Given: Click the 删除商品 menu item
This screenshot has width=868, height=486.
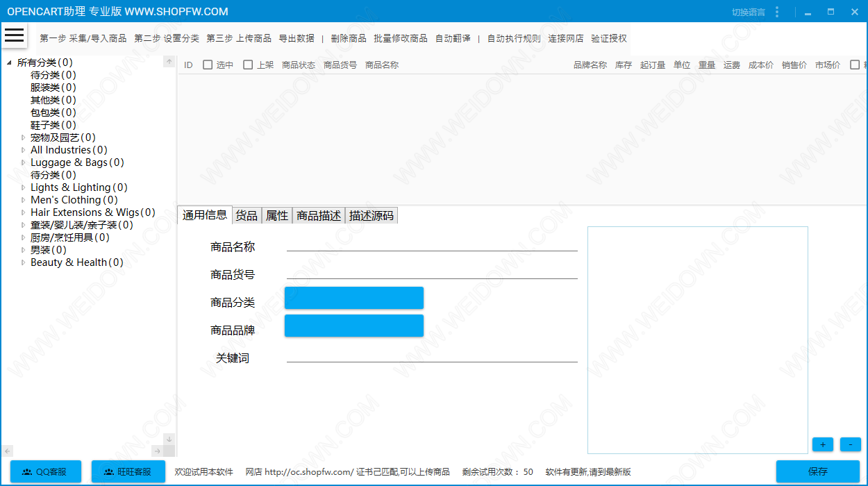Looking at the screenshot, I should click(x=349, y=38).
